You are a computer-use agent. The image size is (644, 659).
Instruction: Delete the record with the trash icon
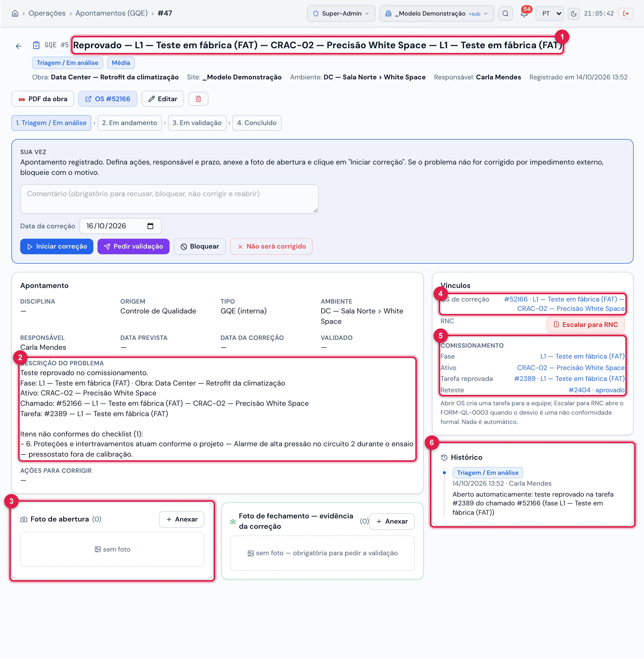pyautogui.click(x=198, y=99)
